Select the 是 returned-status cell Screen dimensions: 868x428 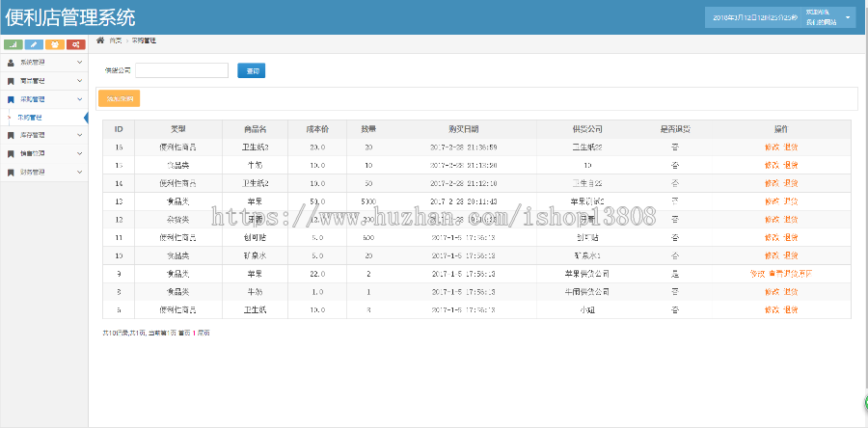pyautogui.click(x=675, y=274)
